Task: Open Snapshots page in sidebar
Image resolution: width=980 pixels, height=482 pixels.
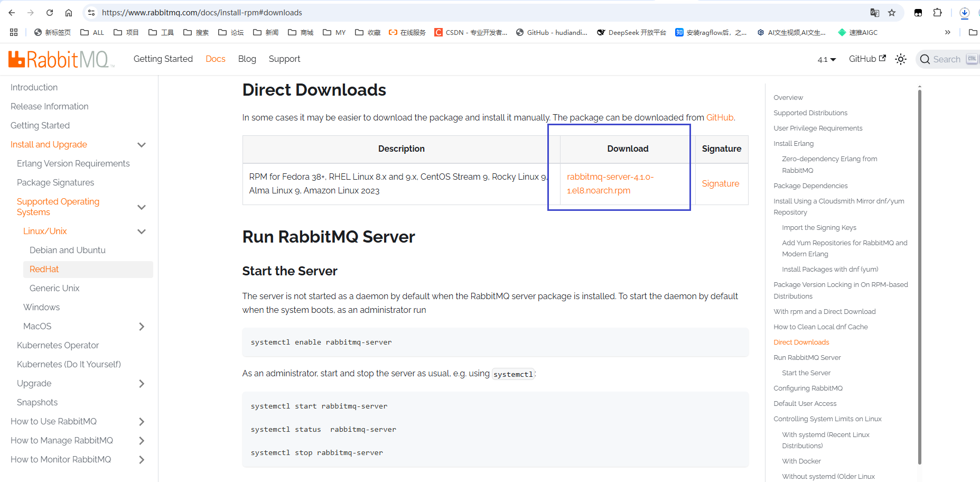Action: (37, 402)
